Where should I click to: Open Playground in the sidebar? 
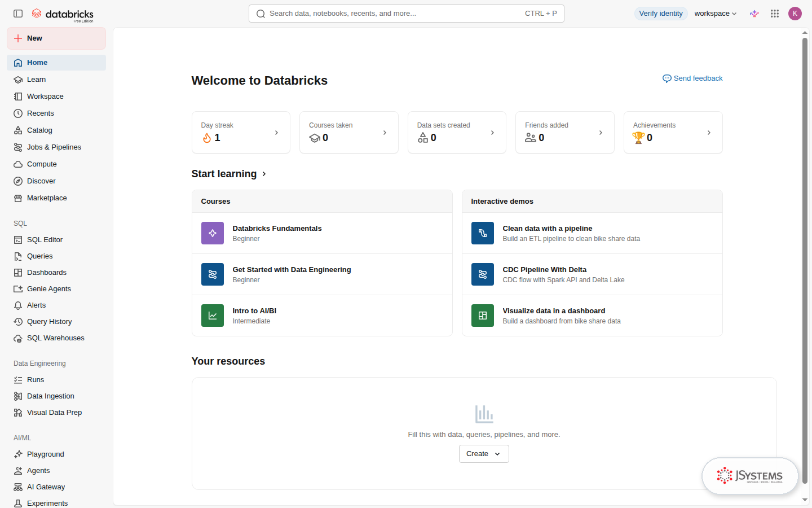click(x=56, y=454)
